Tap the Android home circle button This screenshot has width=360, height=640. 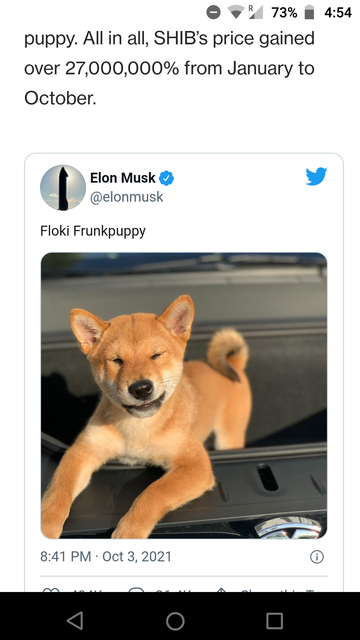175,621
